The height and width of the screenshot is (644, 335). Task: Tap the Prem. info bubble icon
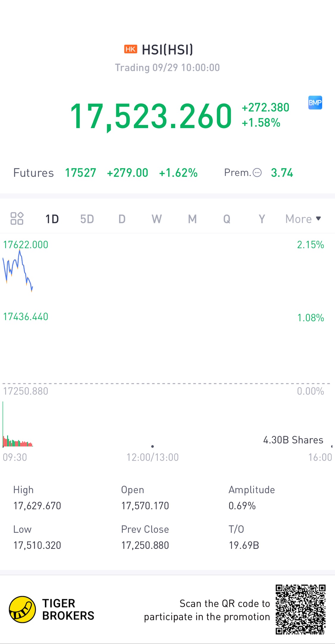(x=257, y=173)
